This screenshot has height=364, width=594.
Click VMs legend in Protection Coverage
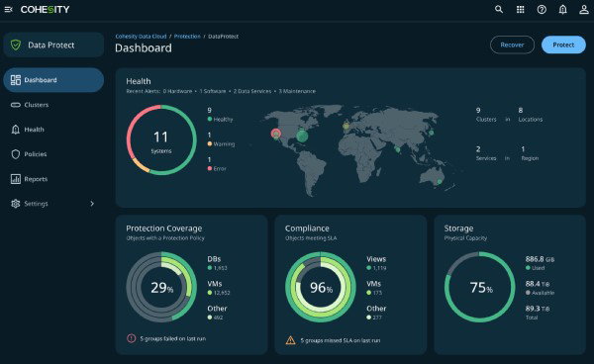(218, 288)
